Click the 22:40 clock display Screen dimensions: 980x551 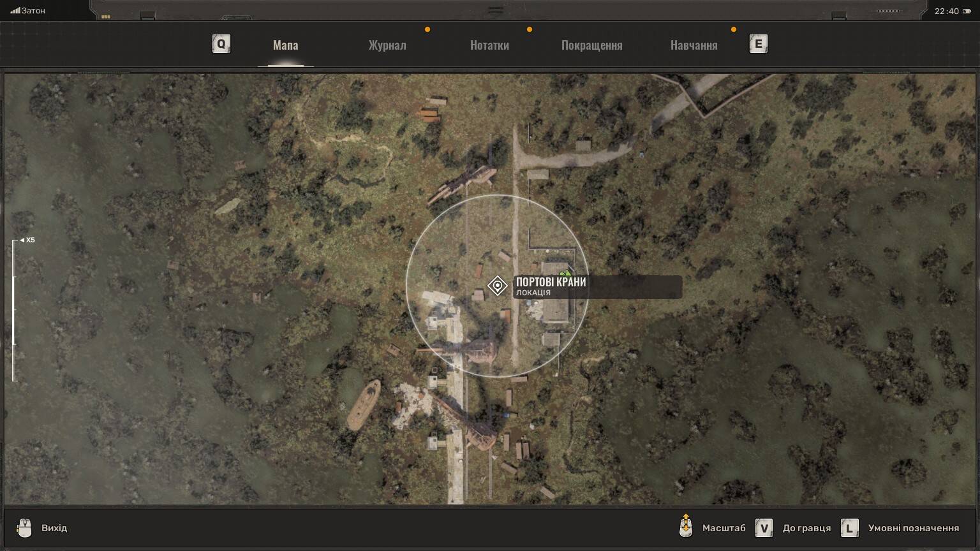pos(947,11)
